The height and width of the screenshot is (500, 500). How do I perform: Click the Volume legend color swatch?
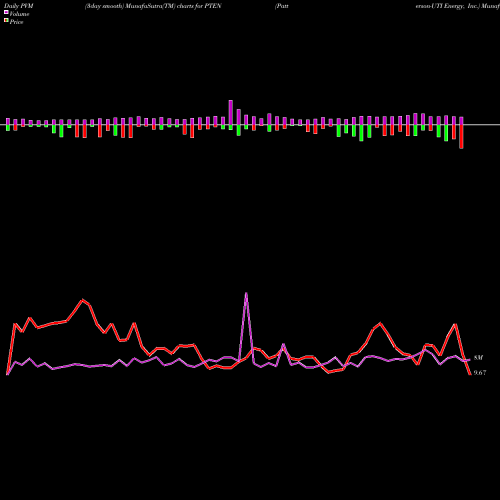[x=6, y=12]
